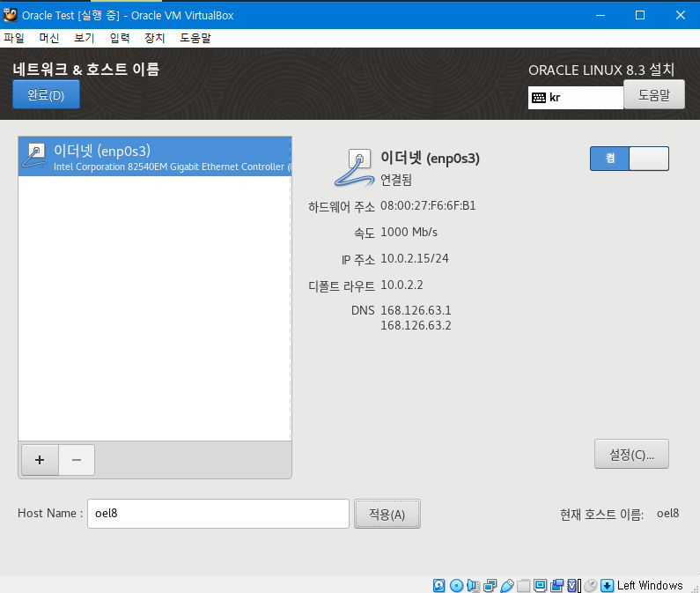This screenshot has width=700, height=593.
Task: Click the host key arrow icon
Action: 608,585
